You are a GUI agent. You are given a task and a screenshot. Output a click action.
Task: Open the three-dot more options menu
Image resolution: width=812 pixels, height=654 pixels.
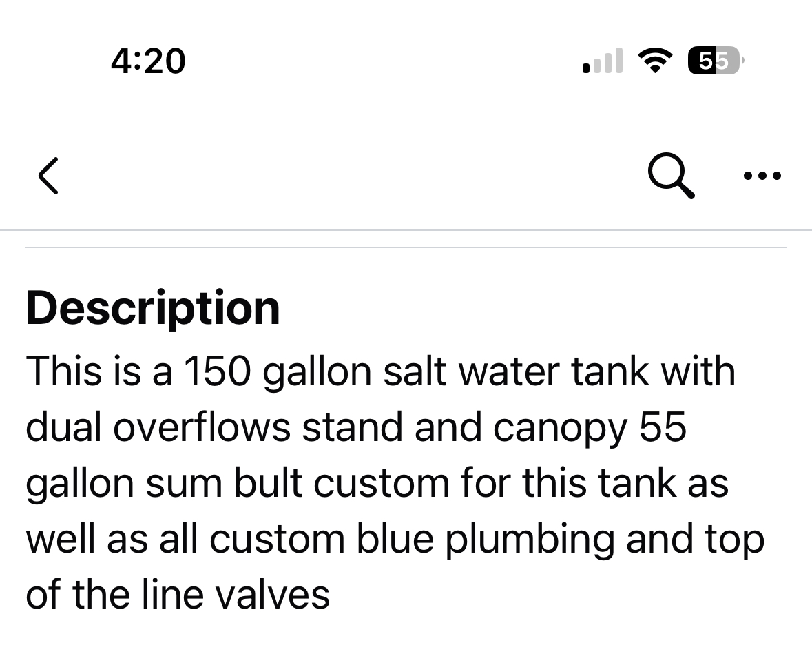pos(762,176)
